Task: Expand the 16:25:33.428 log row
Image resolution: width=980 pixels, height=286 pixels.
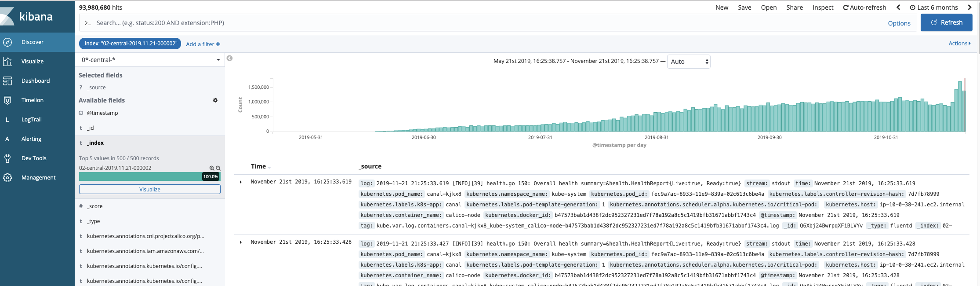Action: 241,242
